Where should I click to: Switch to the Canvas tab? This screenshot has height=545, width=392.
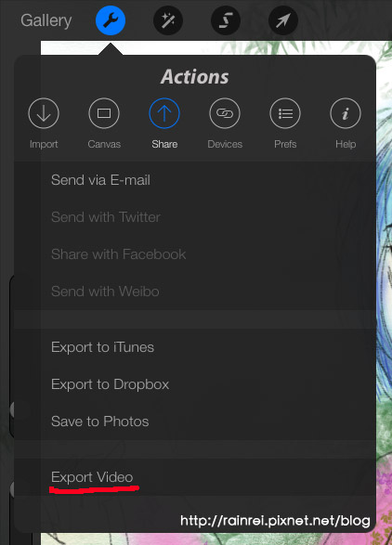point(104,123)
